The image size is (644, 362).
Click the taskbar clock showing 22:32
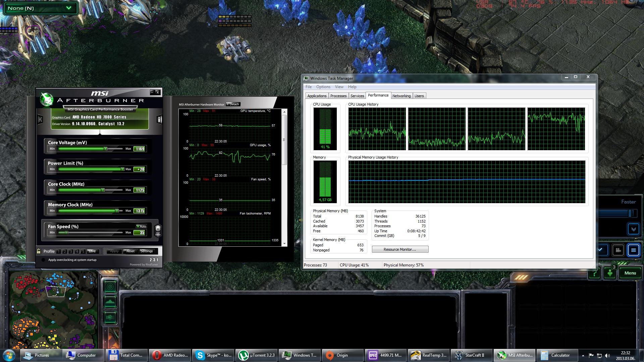625,355
